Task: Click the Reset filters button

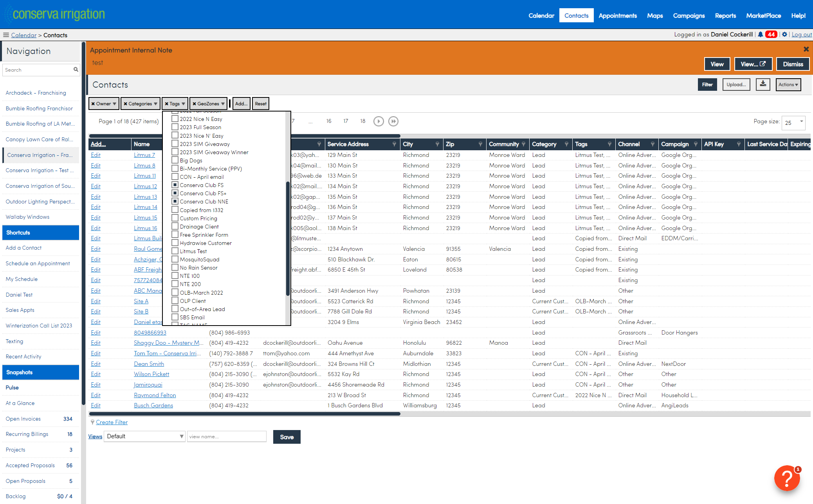Action: [x=261, y=104]
